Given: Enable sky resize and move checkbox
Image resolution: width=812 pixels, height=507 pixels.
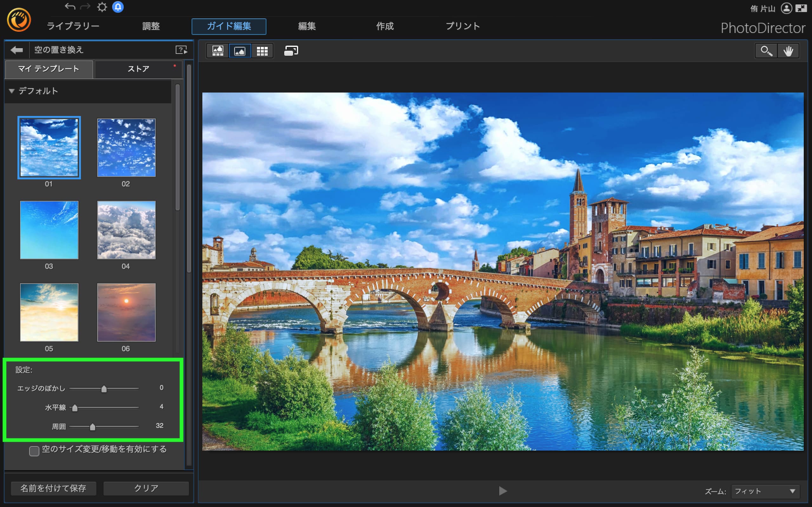Looking at the screenshot, I should 34,451.
